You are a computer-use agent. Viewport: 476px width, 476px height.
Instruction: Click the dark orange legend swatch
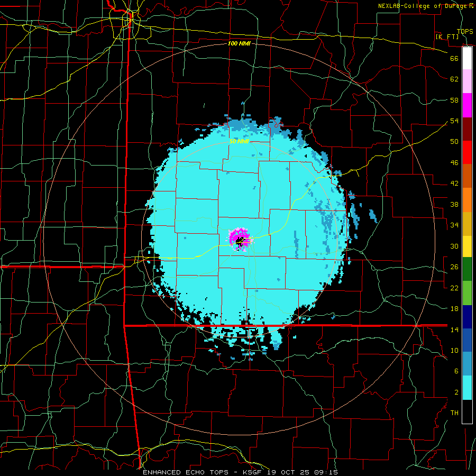(467, 176)
